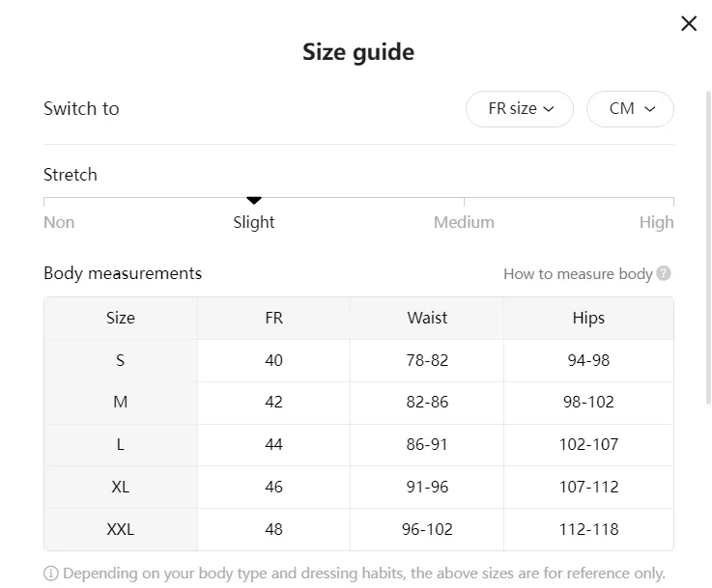The height and width of the screenshot is (588, 712).
Task: Select the Non stretch label
Action: (59, 222)
